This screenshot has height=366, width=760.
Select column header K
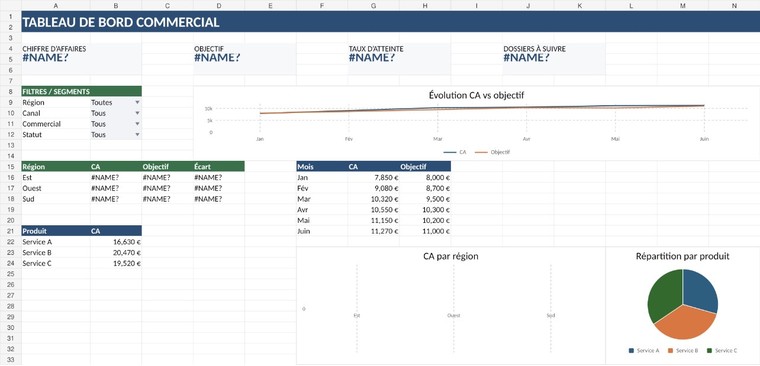coord(580,5)
